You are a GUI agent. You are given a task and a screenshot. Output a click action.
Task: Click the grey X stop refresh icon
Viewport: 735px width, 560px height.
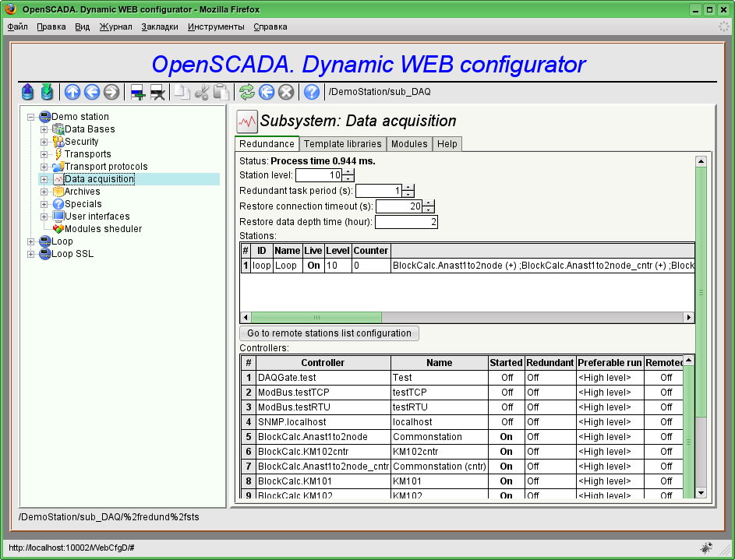tap(286, 92)
